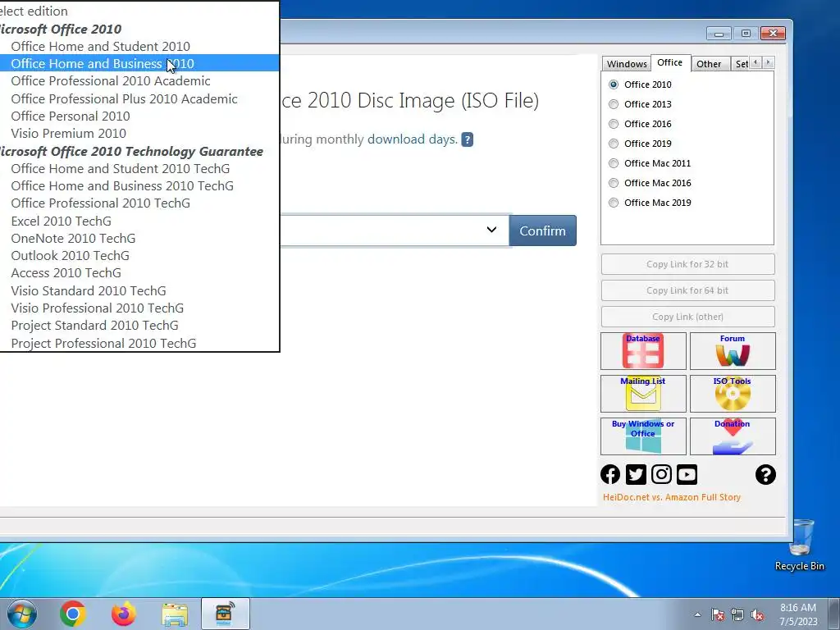
Task: Click Copy Link for 64 bit
Action: (x=688, y=290)
